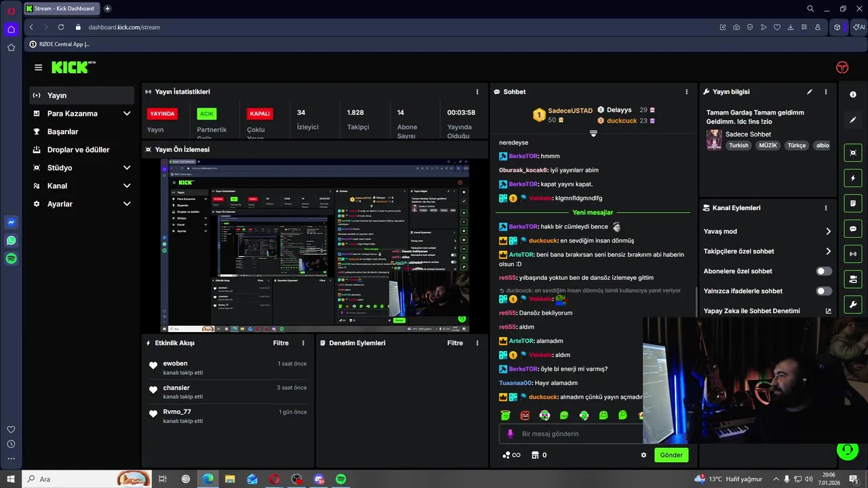This screenshot has height=488, width=868.
Task: Open the Yayın Ön İzlemesi three-dot menu
Action: coord(477,149)
